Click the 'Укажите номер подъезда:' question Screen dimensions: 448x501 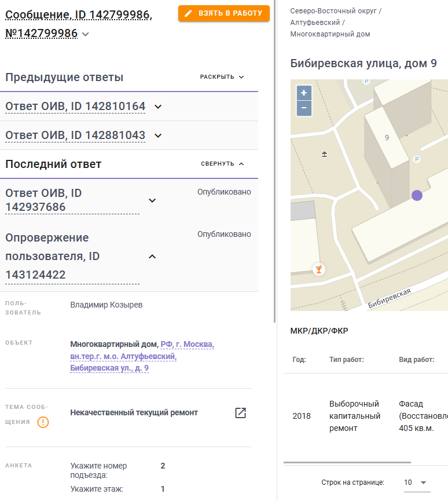coord(98,470)
